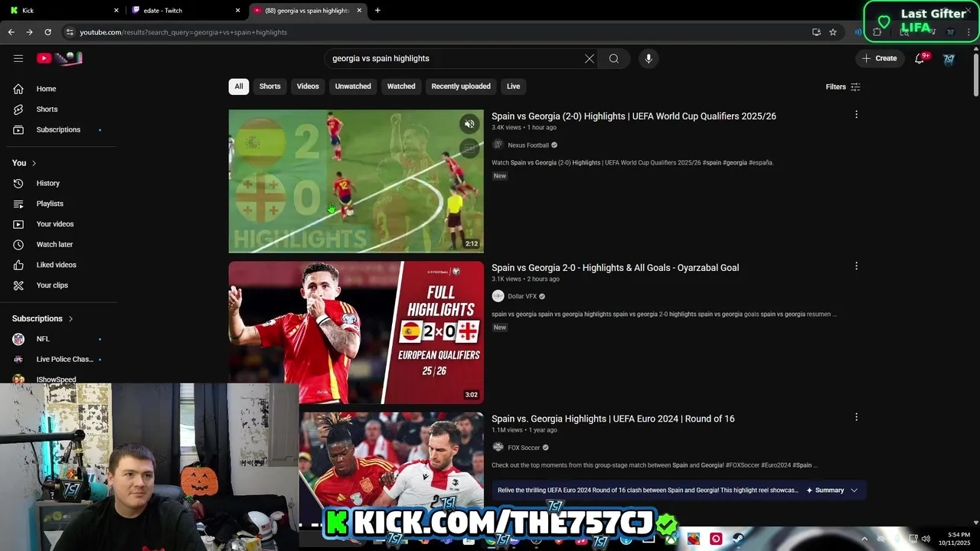The height and width of the screenshot is (551, 980).
Task: Open YouTube notifications bell
Action: click(920, 58)
